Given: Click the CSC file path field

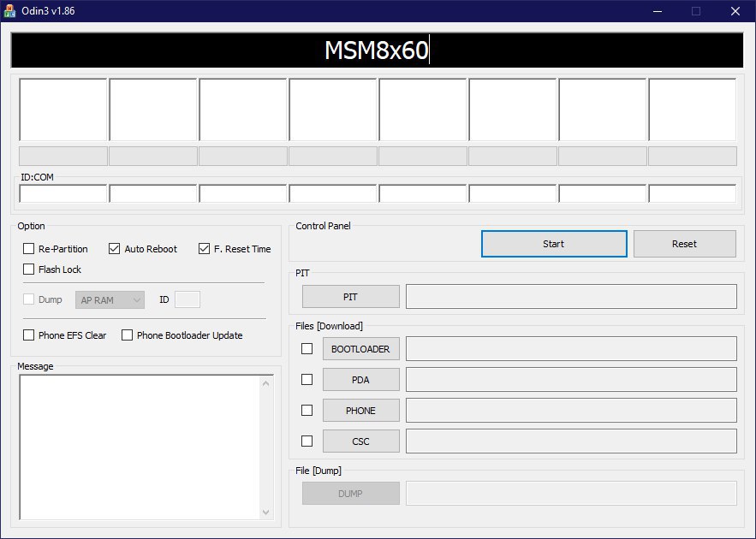Looking at the screenshot, I should [571, 441].
